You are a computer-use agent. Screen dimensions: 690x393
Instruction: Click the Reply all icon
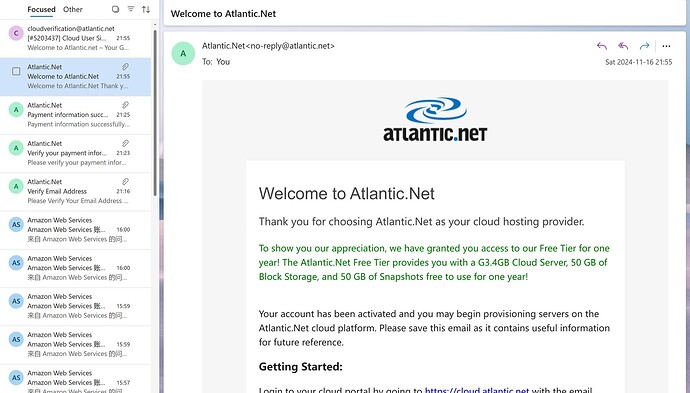coord(623,46)
